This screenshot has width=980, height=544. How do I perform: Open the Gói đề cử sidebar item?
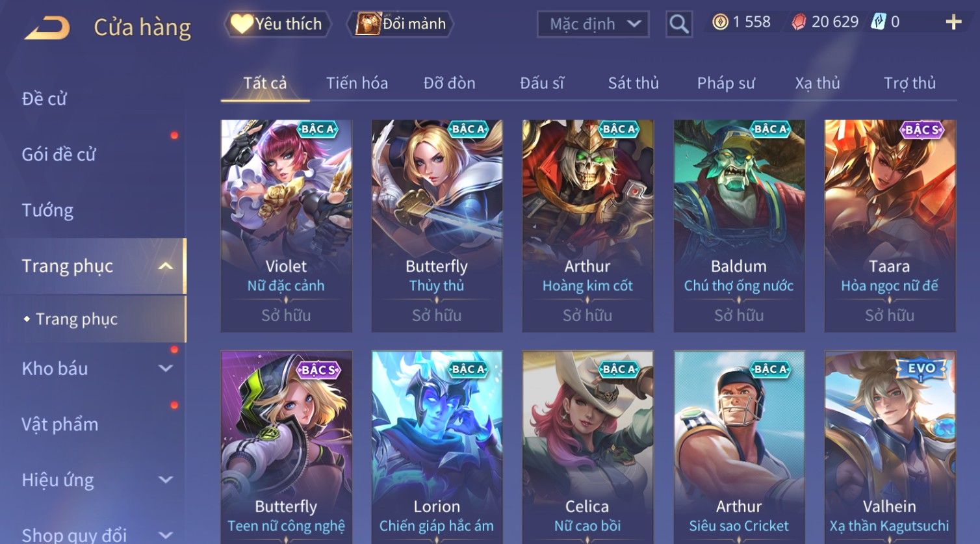(x=58, y=154)
